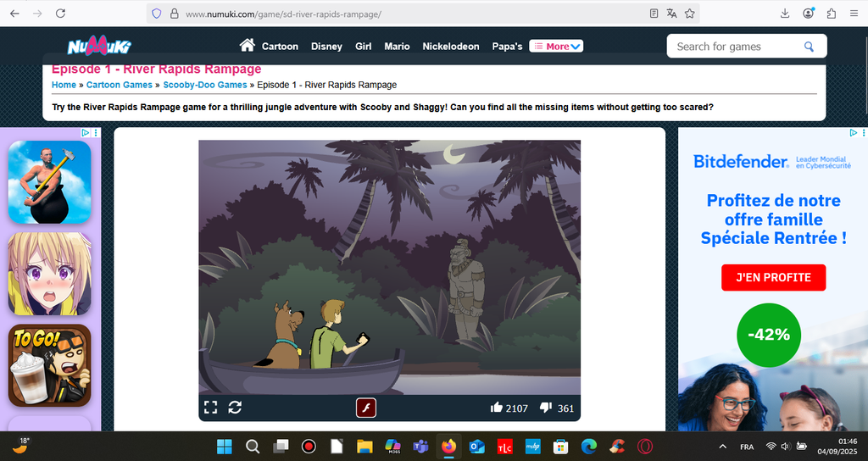Open the Girl category menu
868x461 pixels.
pyautogui.click(x=363, y=47)
